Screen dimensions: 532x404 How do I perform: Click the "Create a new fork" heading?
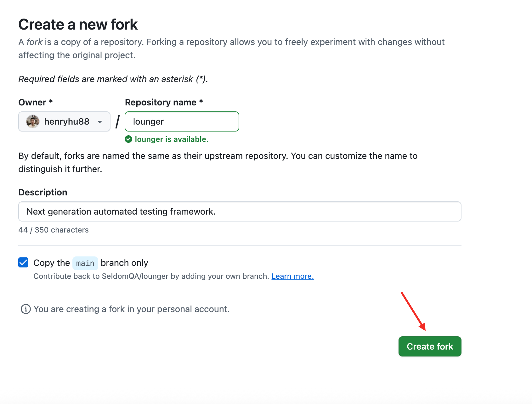click(x=78, y=25)
